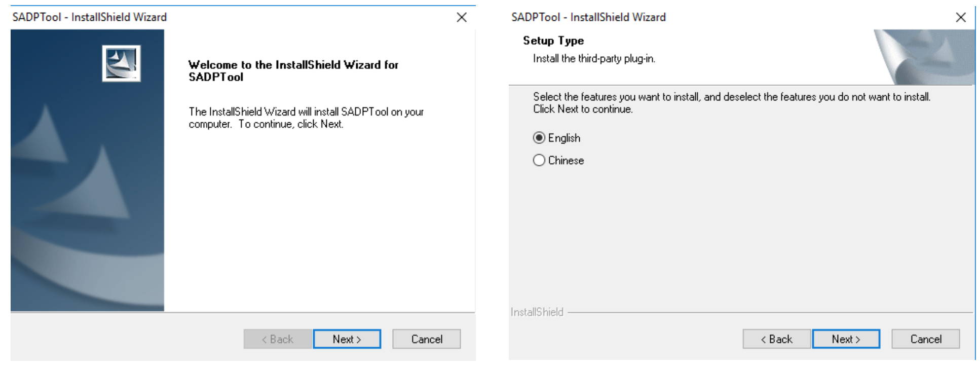
Task: Click the InstallShield footer label
Action: coord(537,312)
